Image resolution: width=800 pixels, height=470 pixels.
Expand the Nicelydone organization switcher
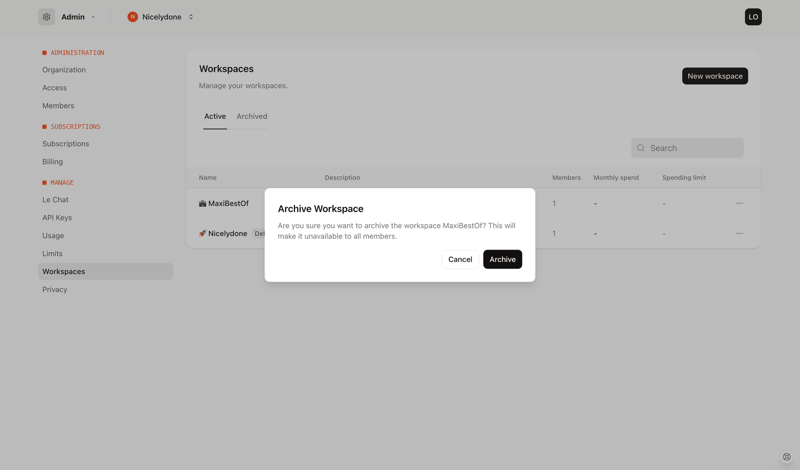[x=191, y=17]
